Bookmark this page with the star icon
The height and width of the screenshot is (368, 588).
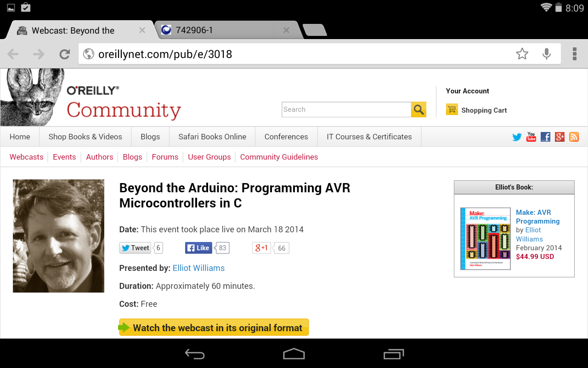pos(522,54)
